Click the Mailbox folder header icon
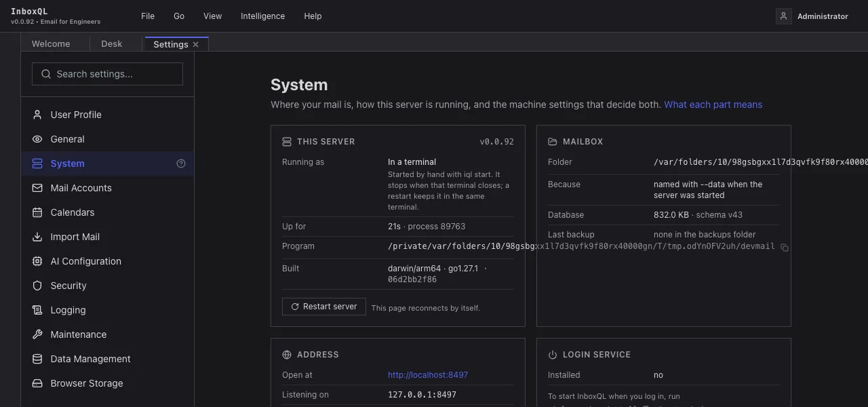The width and height of the screenshot is (868, 407). [x=553, y=142]
